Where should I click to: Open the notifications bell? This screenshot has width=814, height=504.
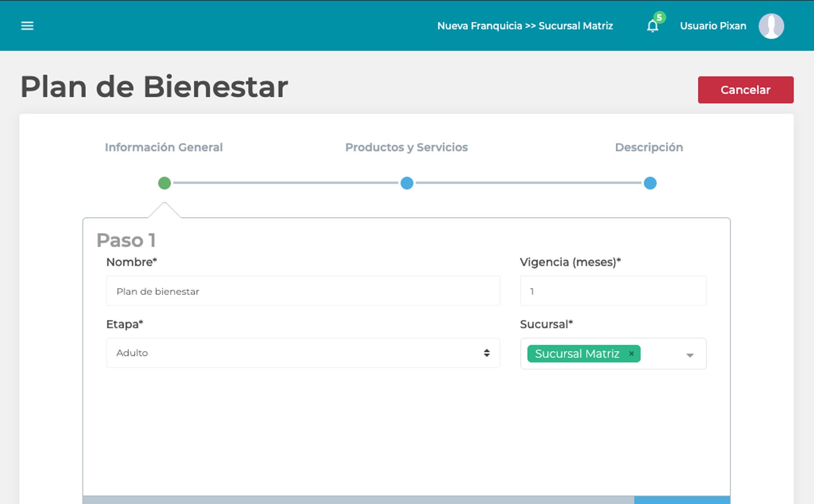click(652, 26)
